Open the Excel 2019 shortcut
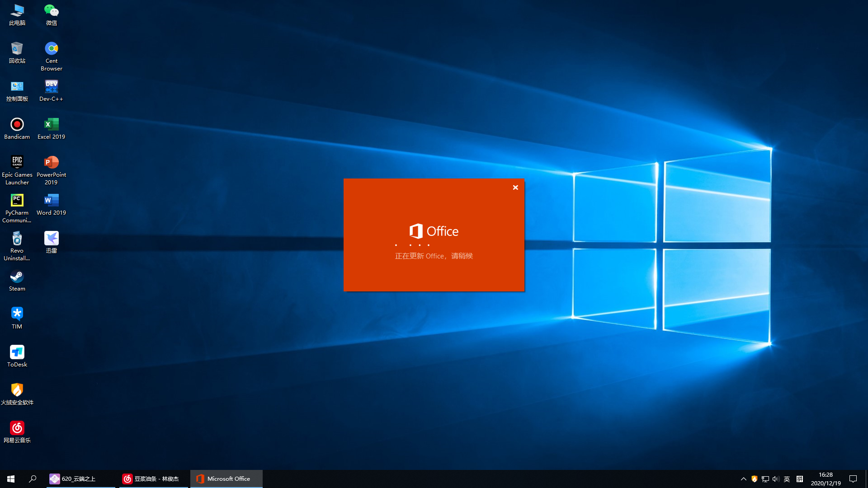Screen dimensions: 868x488 point(52,129)
